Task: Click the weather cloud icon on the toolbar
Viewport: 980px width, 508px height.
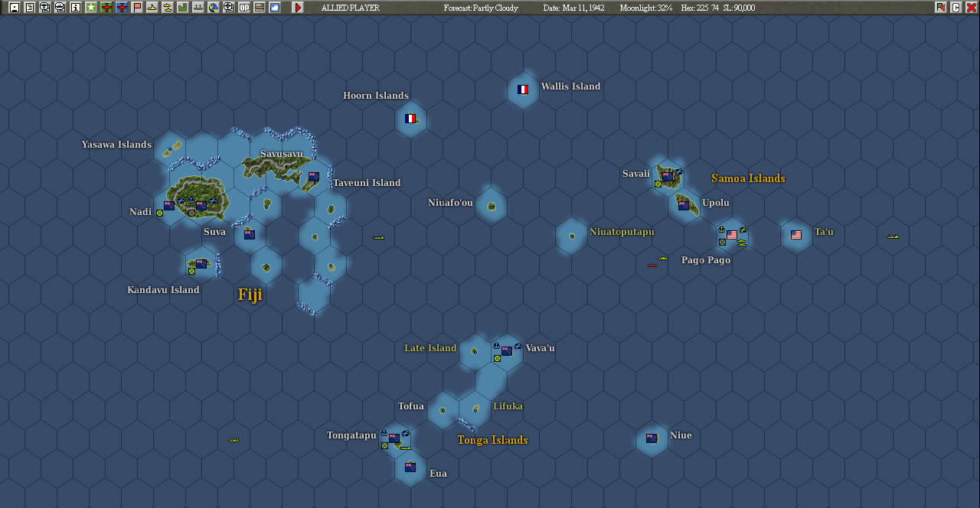Action: (x=274, y=8)
